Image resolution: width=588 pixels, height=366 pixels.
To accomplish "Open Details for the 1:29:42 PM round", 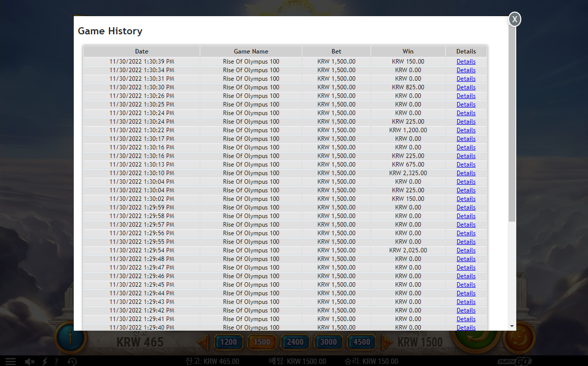I will point(466,310).
